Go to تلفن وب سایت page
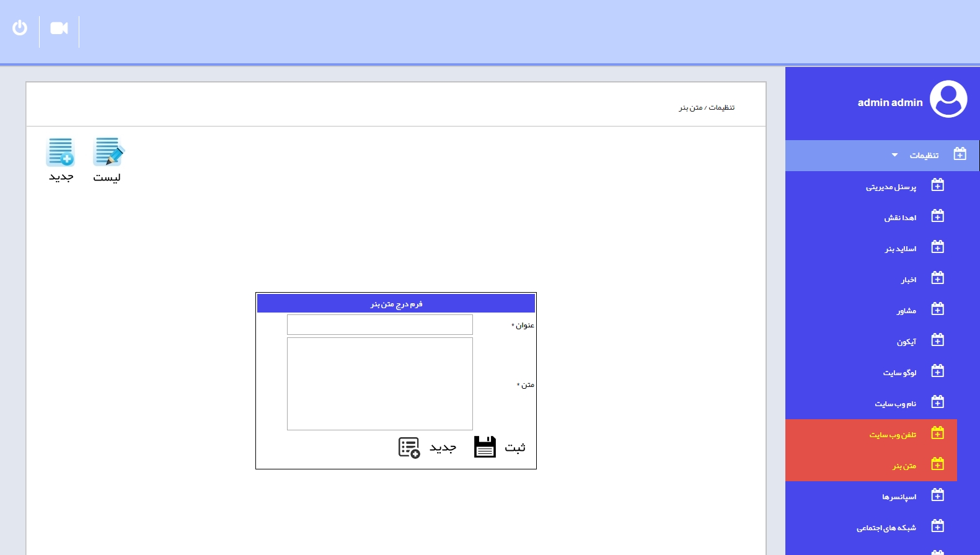The width and height of the screenshot is (980, 555). coord(892,435)
